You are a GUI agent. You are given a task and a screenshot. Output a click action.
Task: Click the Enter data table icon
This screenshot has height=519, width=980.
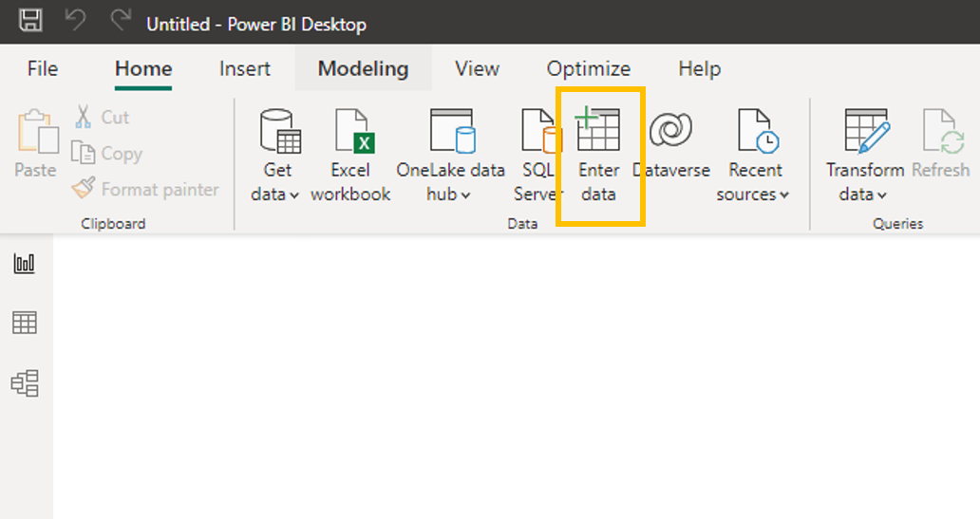pyautogui.click(x=598, y=129)
